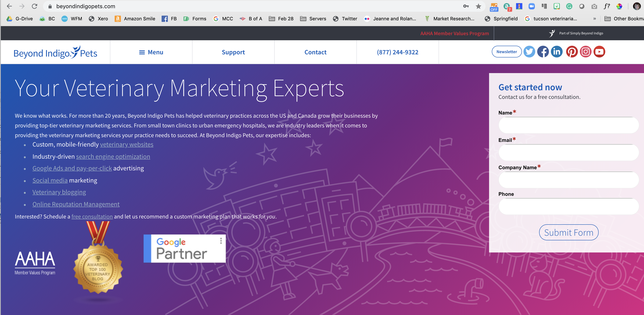This screenshot has width=644, height=315.
Task: Focus the Email input field
Action: (568, 152)
